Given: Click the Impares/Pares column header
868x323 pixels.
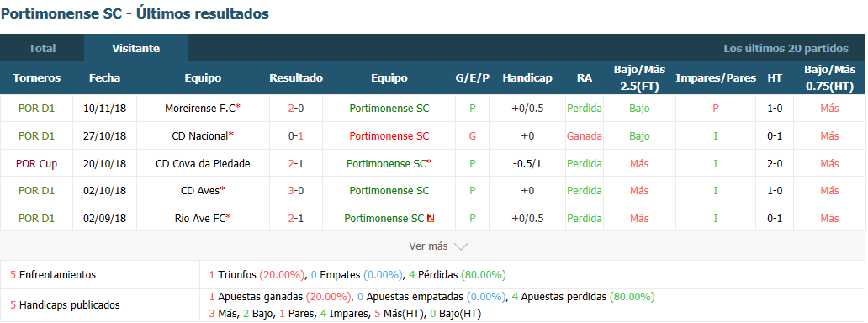Looking at the screenshot, I should tap(716, 78).
